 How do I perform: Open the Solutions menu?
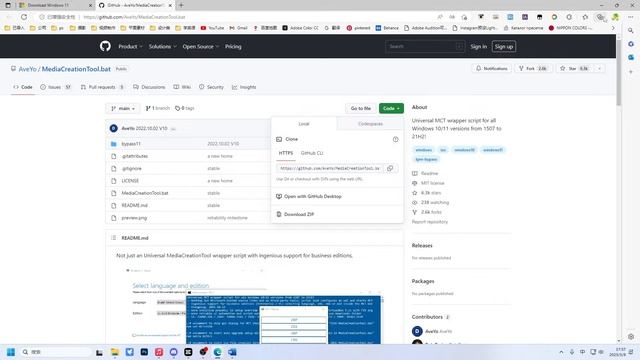[x=162, y=47]
